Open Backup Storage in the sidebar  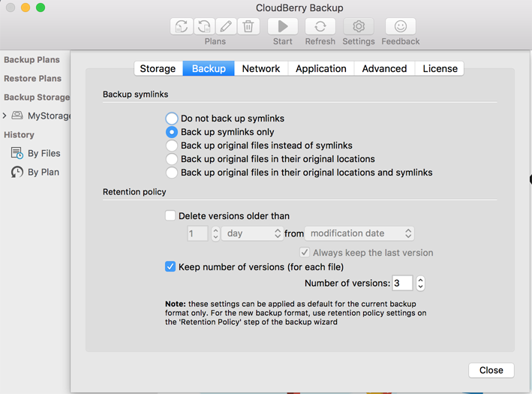pyautogui.click(x=37, y=97)
